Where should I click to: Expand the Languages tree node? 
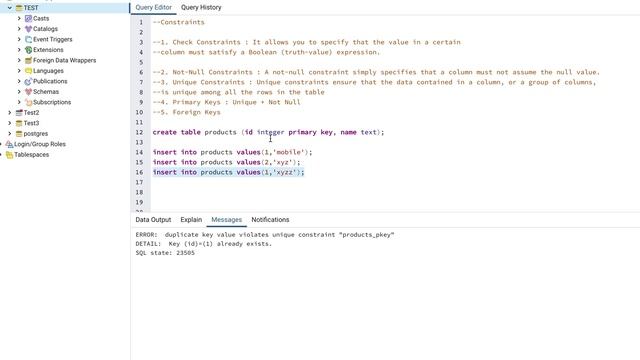pyautogui.click(x=19, y=71)
